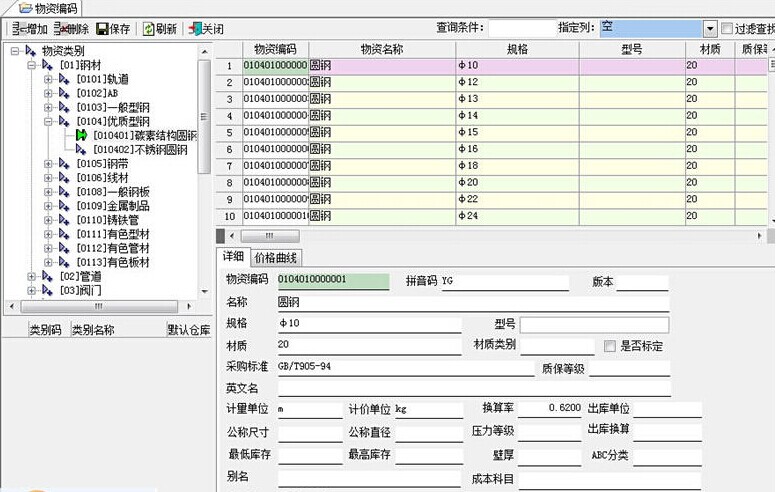Screen dimensions: 779x492
Task: Click the row number 7 header
Action: [x=229, y=165]
